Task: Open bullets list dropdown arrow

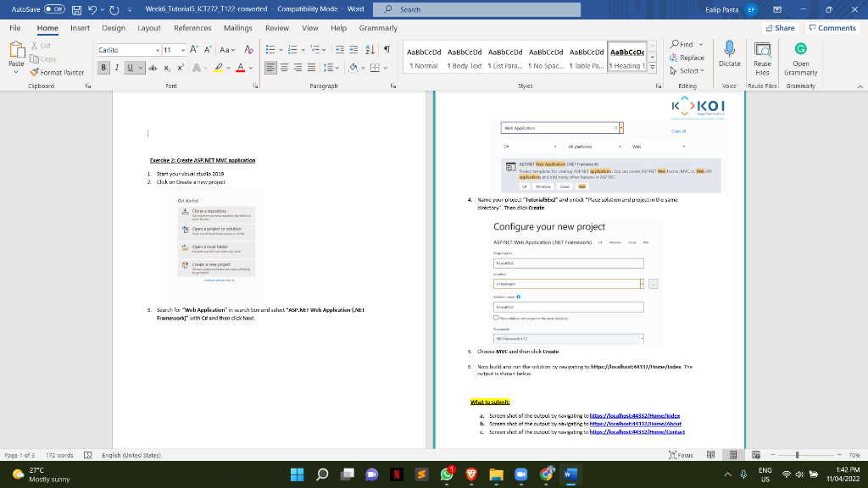Action: [281, 50]
